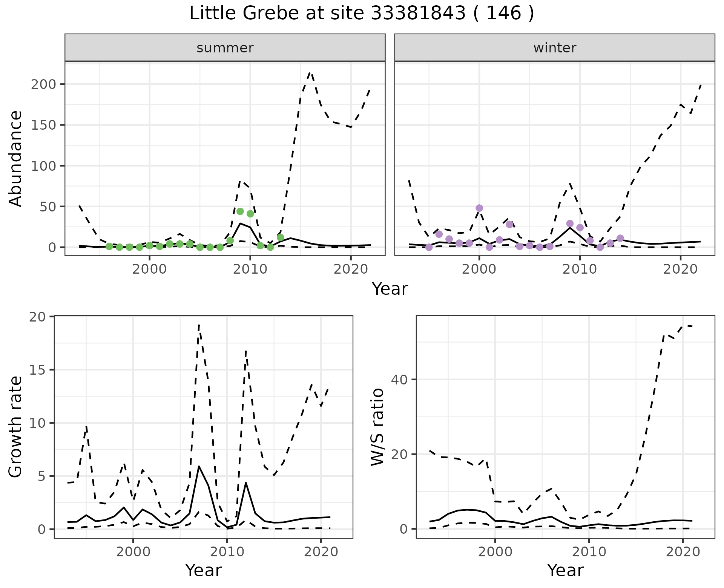Click the Year label under Growth rate plot

point(203,571)
